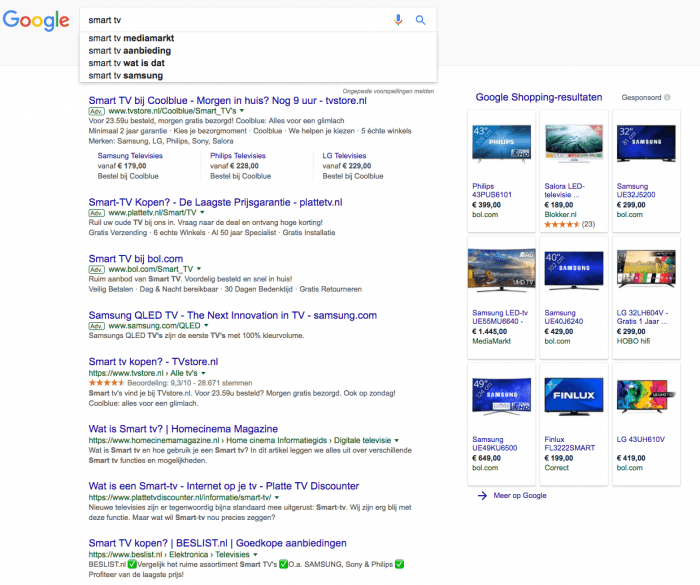Screen dimensions: 700x585
Task: Click the Gesponsord info icon
Action: click(667, 97)
